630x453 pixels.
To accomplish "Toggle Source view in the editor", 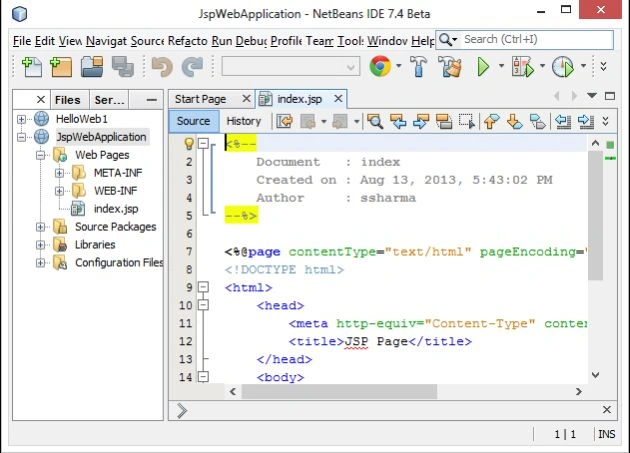I will point(194,121).
